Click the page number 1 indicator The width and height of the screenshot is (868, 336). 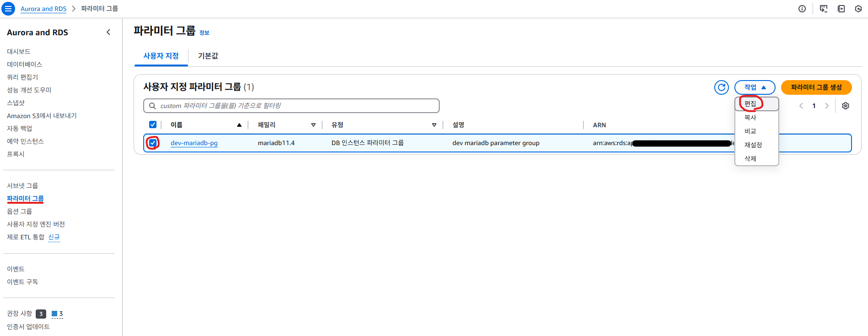814,106
